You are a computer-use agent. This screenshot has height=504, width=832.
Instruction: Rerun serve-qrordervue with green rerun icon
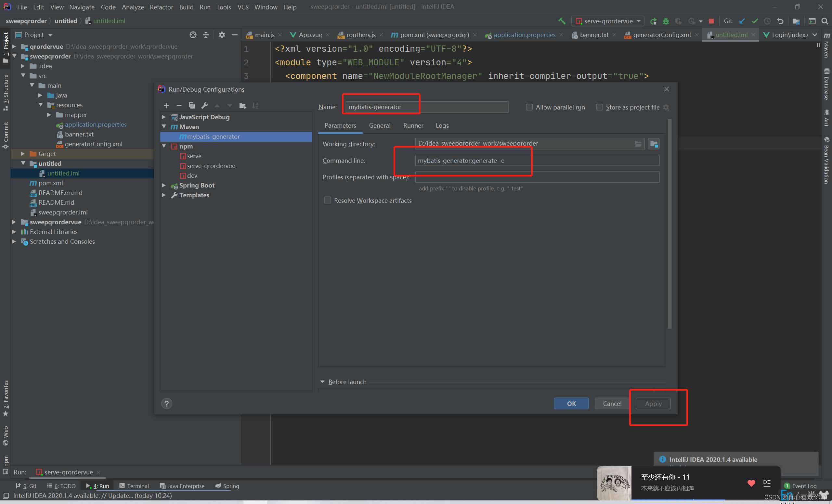click(x=653, y=21)
